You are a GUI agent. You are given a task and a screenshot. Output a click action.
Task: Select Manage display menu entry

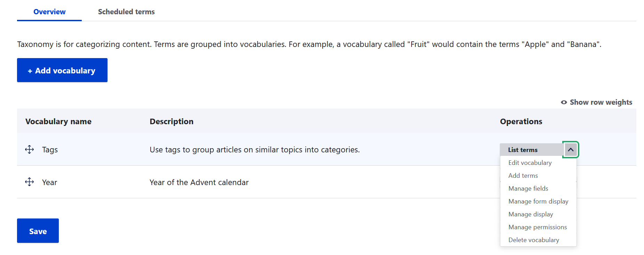(x=531, y=214)
